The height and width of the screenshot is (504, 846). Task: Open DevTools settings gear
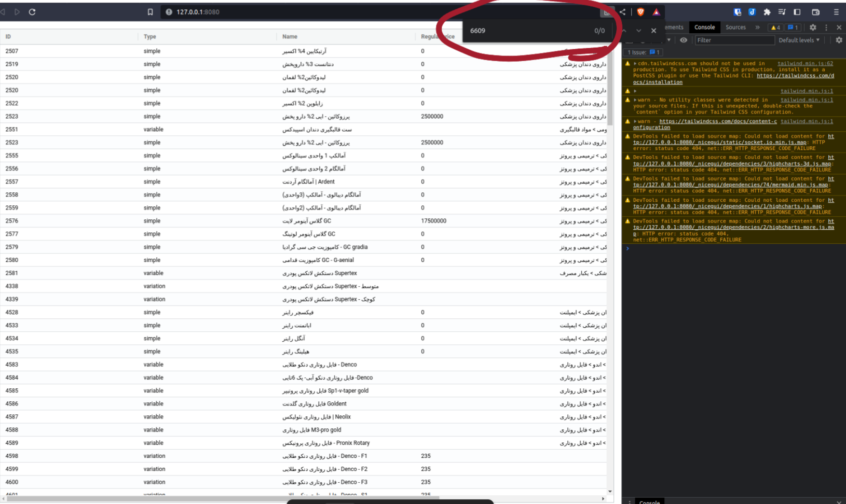click(814, 27)
